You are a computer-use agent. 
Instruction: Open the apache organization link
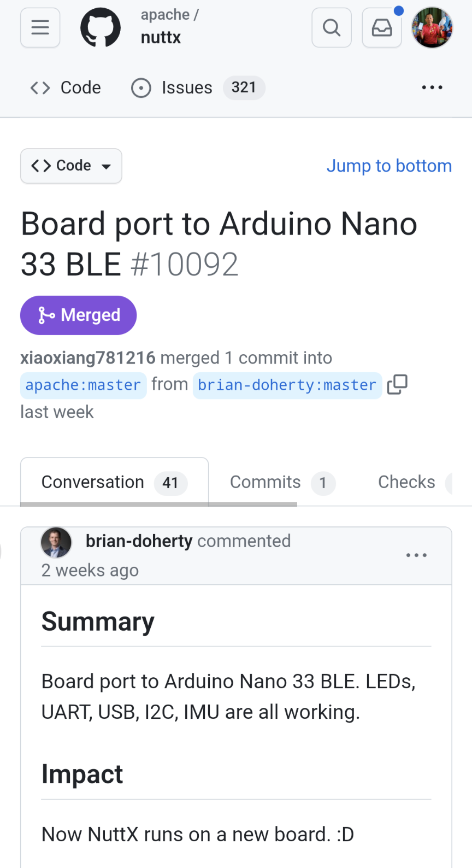(165, 15)
